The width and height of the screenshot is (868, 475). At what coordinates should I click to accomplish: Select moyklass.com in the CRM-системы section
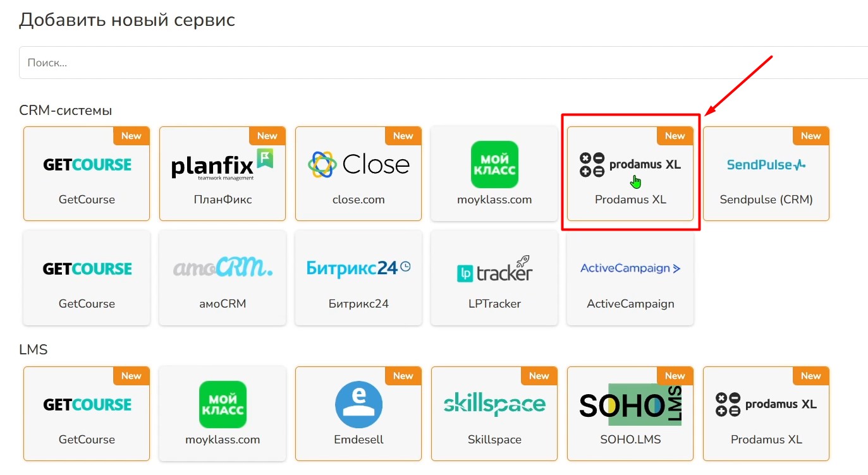[494, 174]
